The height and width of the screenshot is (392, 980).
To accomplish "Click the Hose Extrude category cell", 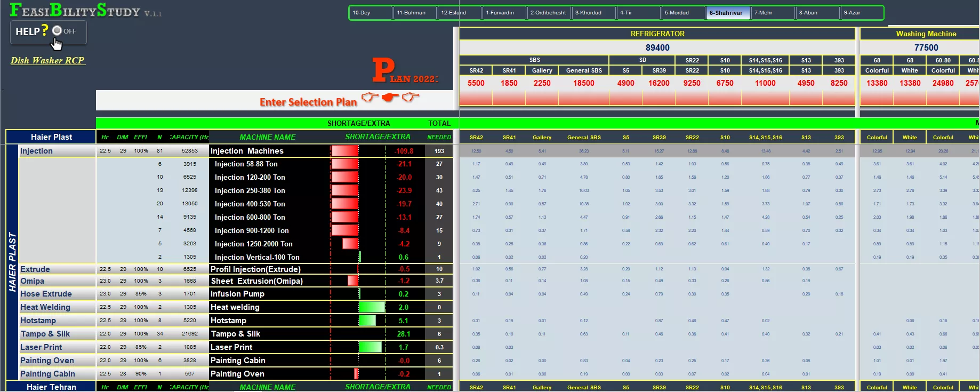I will [57, 294].
